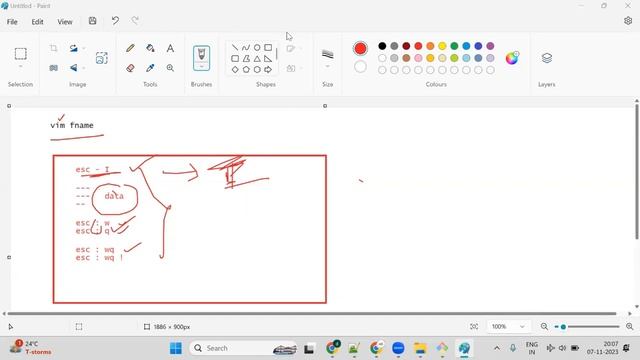Select the Text tool
The image size is (640, 360).
point(170,48)
